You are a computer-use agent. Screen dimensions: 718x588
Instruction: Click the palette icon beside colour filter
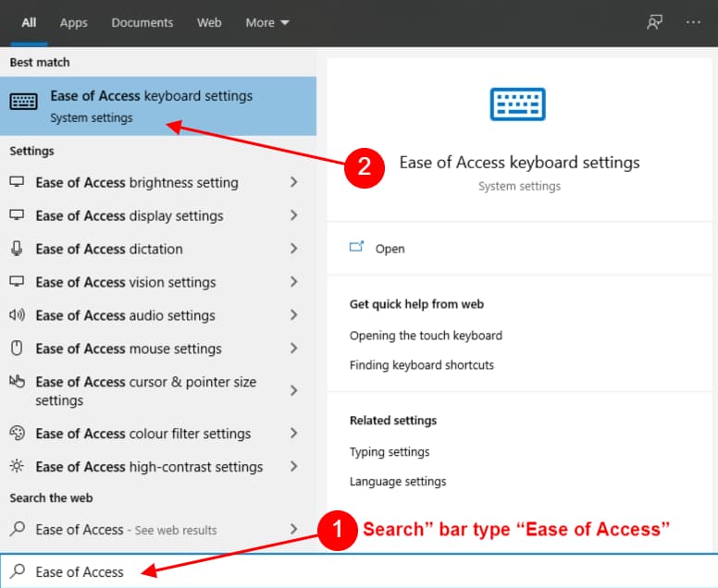tap(17, 433)
